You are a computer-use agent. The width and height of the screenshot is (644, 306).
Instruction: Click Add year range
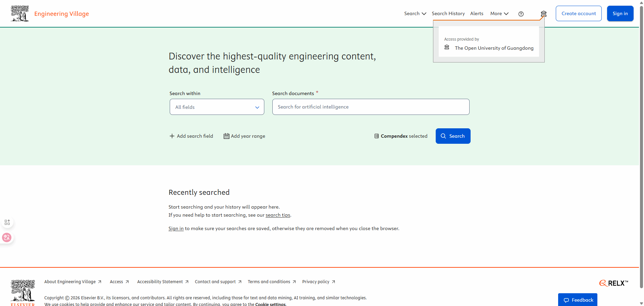tap(245, 136)
